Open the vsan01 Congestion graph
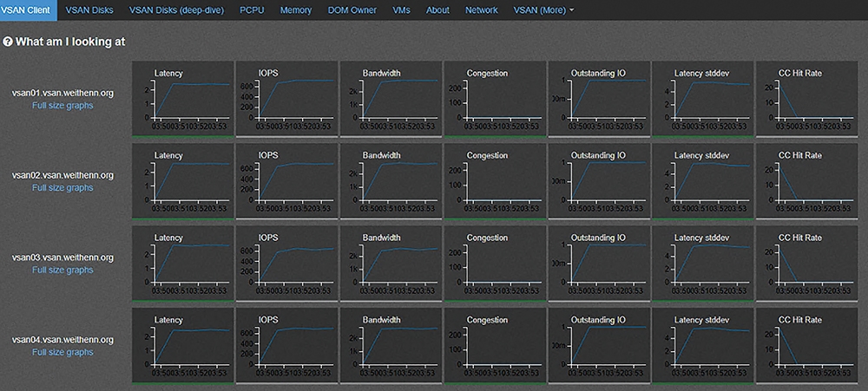The image size is (868, 391). 495,99
